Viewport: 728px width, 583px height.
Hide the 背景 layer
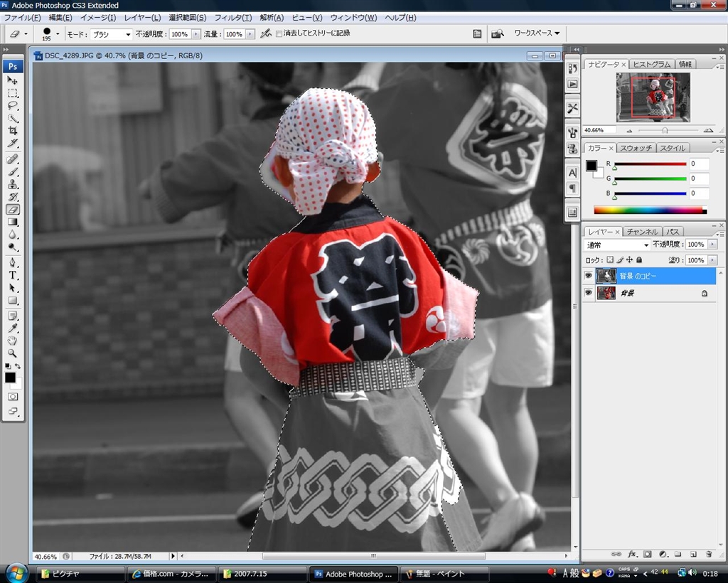point(588,293)
